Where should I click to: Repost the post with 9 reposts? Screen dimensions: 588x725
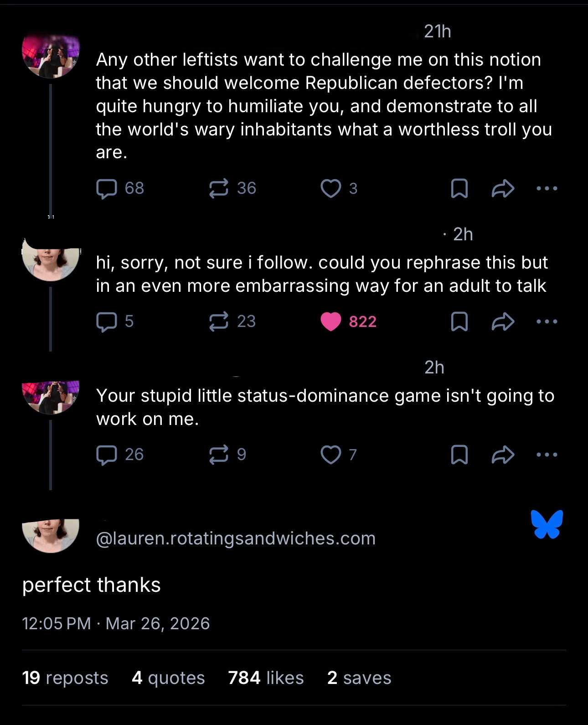(x=218, y=455)
